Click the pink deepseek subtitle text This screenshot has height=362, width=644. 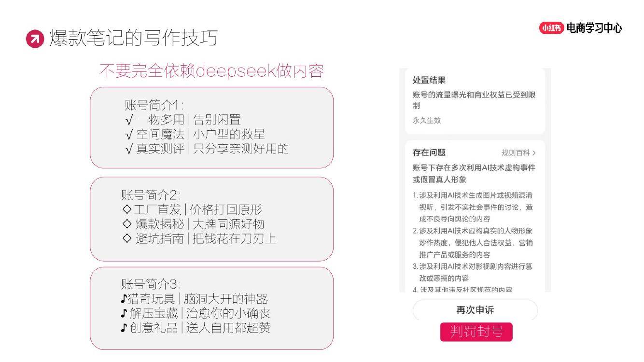pos(211,71)
